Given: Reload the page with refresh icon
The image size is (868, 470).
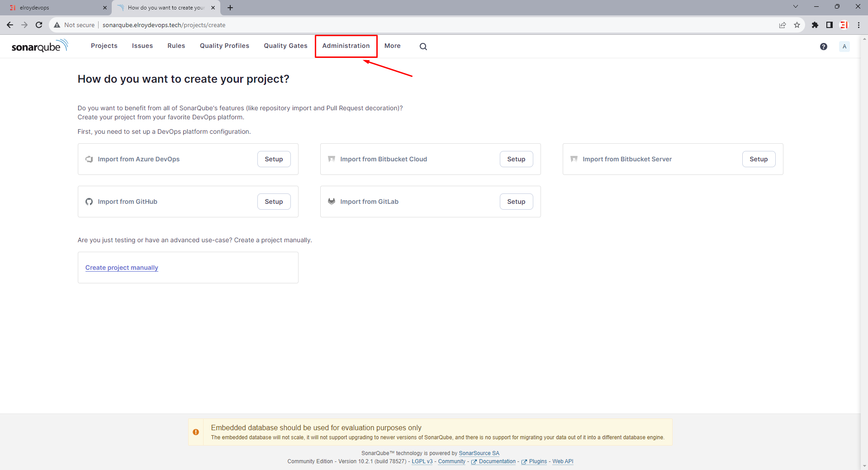Looking at the screenshot, I should pyautogui.click(x=39, y=25).
